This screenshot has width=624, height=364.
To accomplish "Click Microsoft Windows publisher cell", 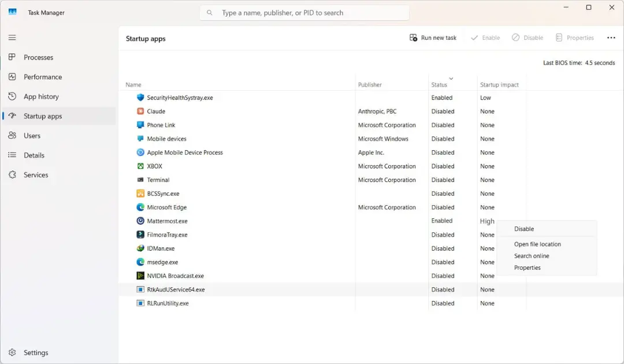I will tap(383, 139).
